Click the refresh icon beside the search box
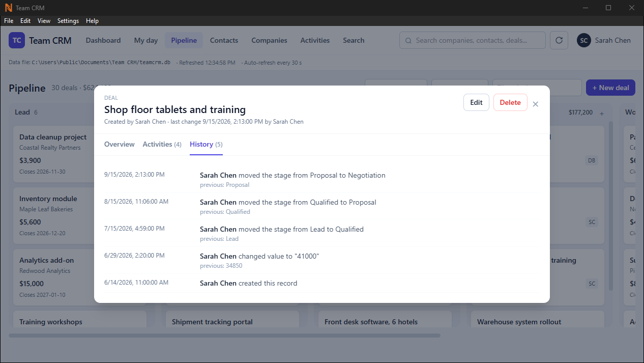The height and width of the screenshot is (363, 644). pyautogui.click(x=559, y=40)
